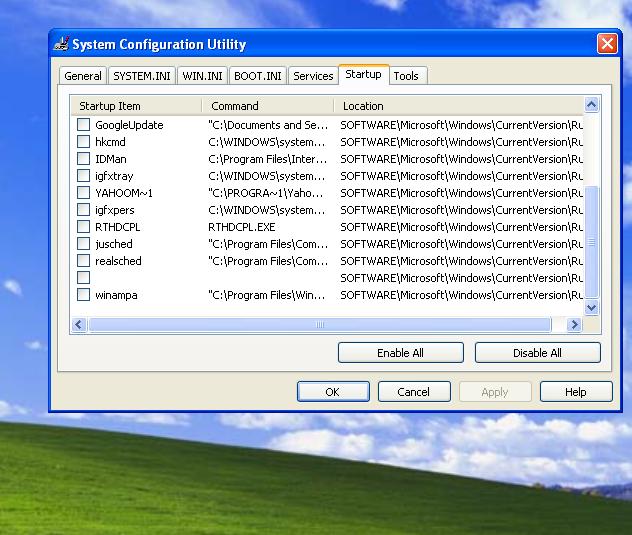The image size is (632, 535).
Task: Toggle the igfxtray checkbox
Action: click(x=83, y=176)
